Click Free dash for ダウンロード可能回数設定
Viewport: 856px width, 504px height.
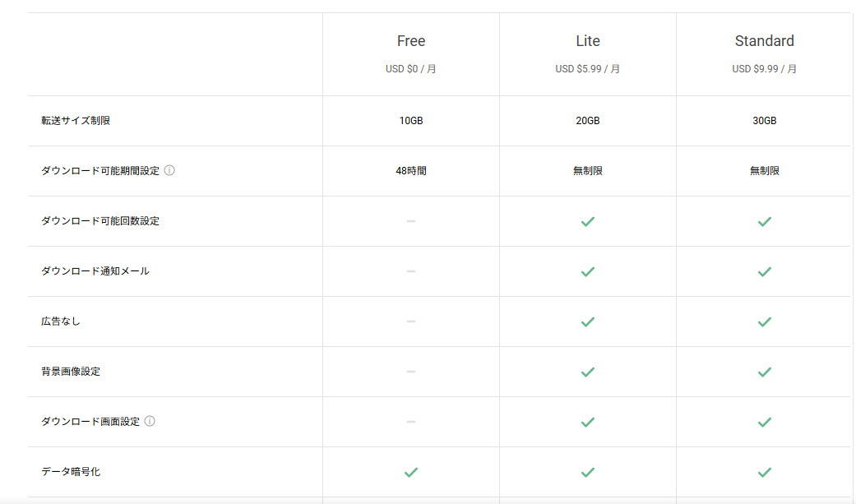[x=411, y=221]
